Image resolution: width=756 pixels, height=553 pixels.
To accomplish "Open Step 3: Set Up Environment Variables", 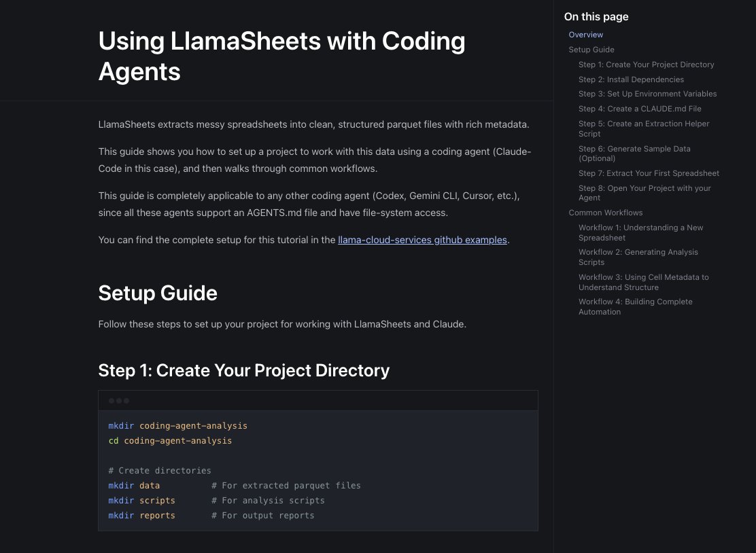I will point(647,94).
